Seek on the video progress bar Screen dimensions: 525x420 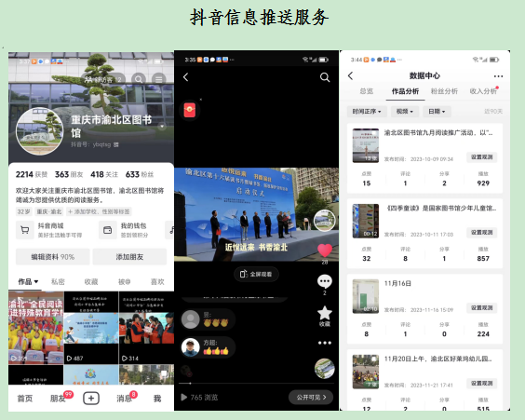coord(256,383)
